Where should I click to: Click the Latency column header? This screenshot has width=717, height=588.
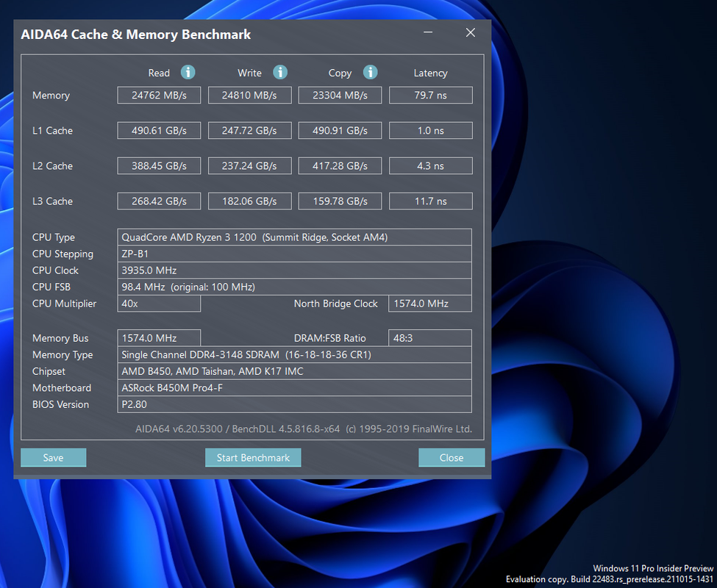[x=430, y=73]
